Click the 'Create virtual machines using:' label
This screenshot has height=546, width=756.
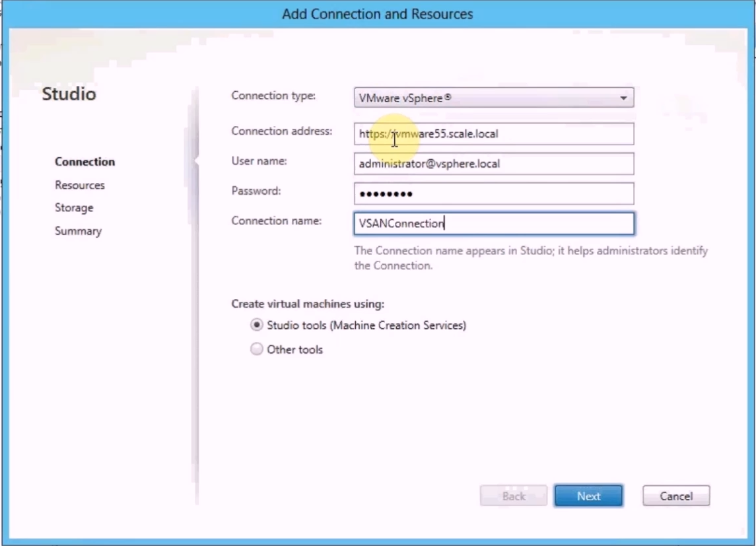[308, 304]
